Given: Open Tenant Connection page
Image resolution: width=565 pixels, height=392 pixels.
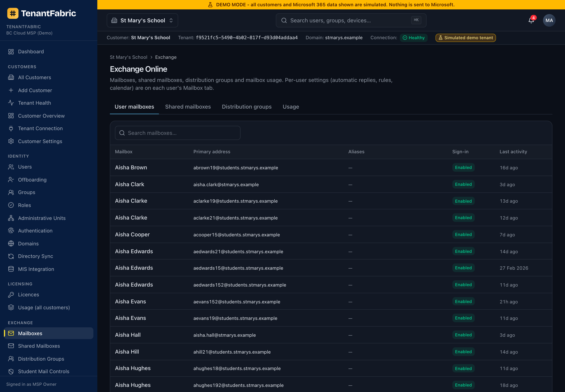Looking at the screenshot, I should point(49,128).
